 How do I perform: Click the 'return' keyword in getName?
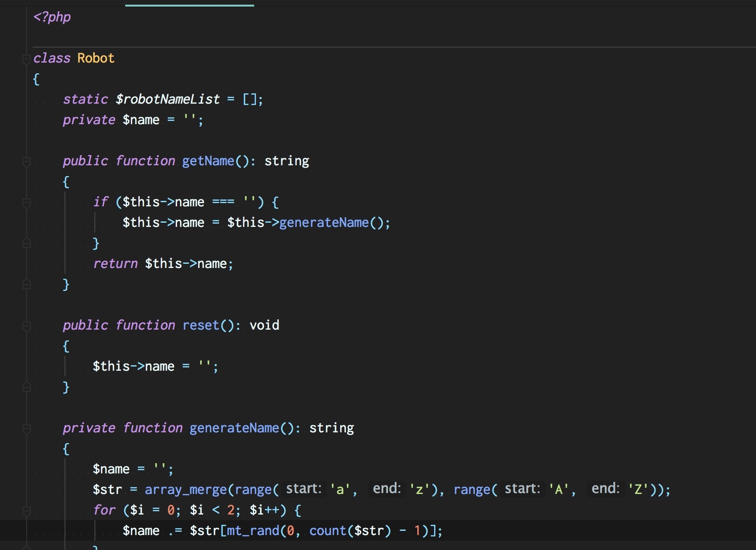click(x=115, y=264)
